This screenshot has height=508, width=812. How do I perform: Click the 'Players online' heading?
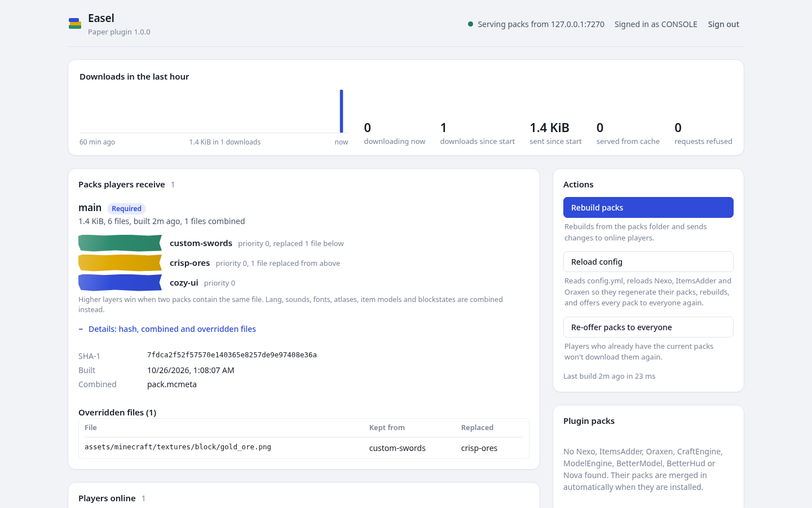tap(107, 498)
